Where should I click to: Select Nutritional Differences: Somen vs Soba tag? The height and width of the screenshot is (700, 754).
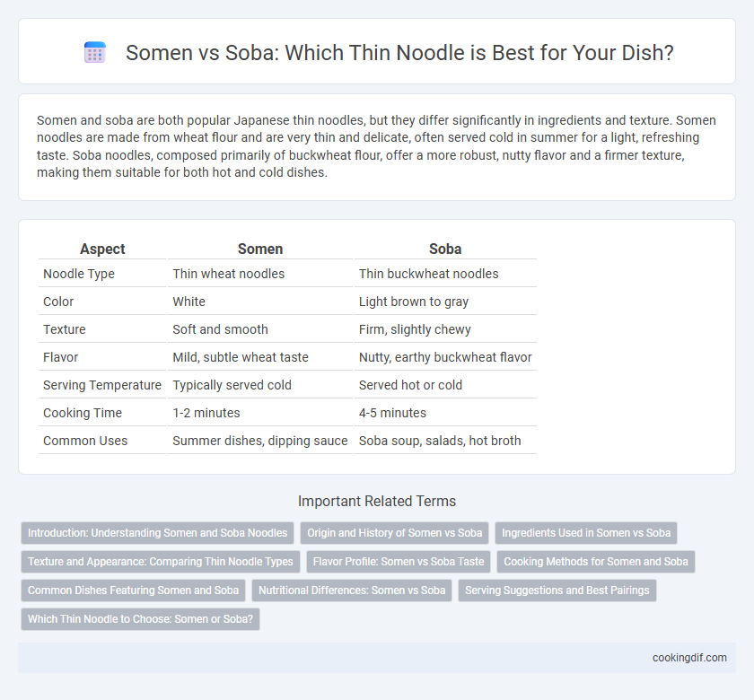click(x=352, y=591)
